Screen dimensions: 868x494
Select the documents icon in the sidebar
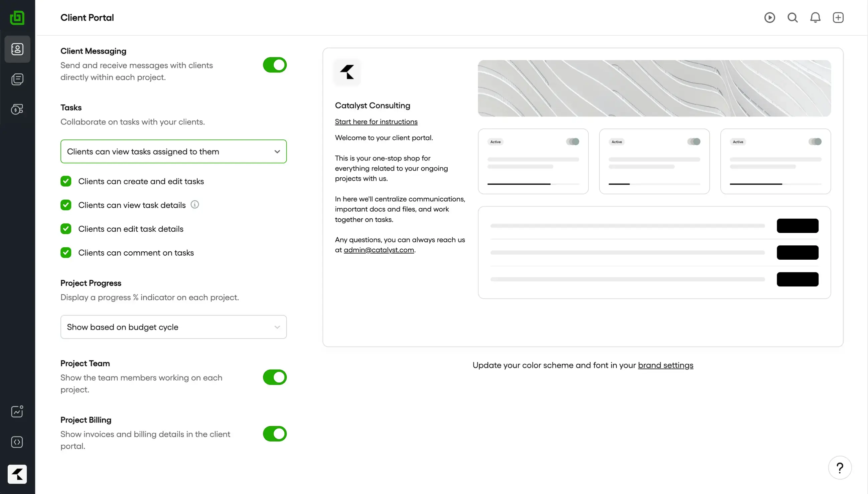pyautogui.click(x=17, y=79)
